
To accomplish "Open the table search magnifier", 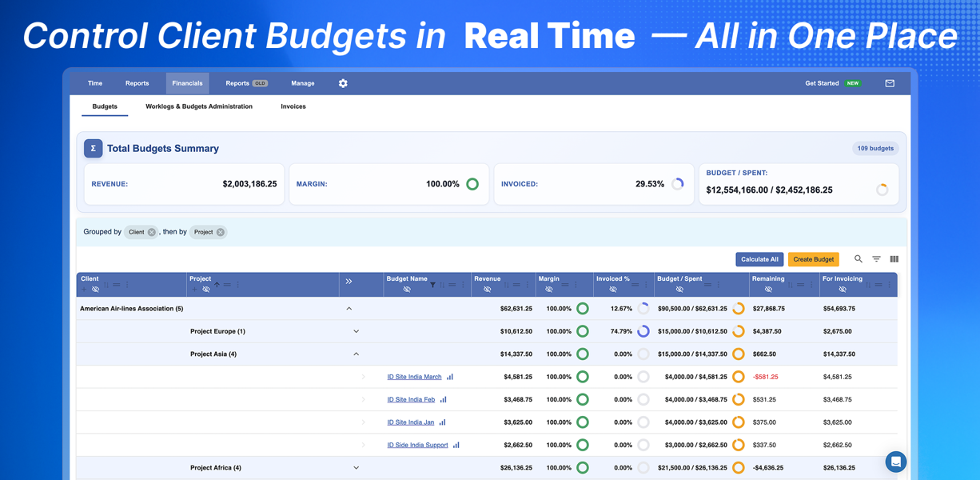I will (x=858, y=259).
